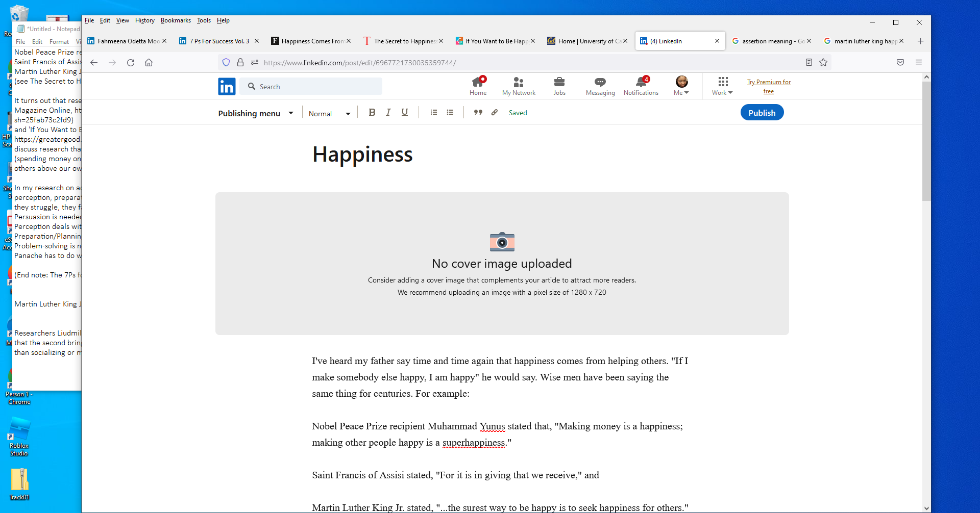Viewport: 980px width, 513px height.
Task: Open Firefox Help menu
Action: click(x=223, y=20)
